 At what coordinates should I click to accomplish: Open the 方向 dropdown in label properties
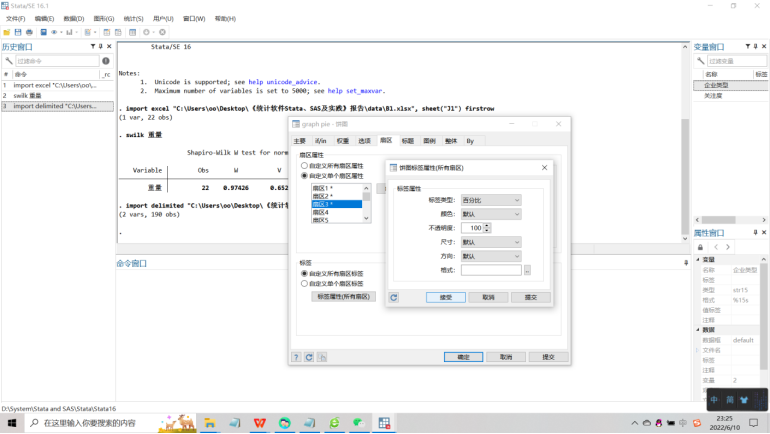pos(491,256)
